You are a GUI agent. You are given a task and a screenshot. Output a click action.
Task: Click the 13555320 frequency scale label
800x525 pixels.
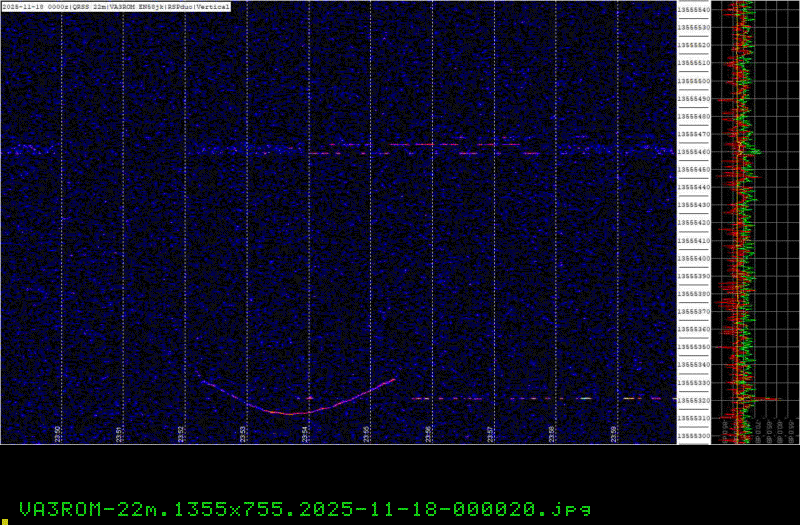coord(693,400)
